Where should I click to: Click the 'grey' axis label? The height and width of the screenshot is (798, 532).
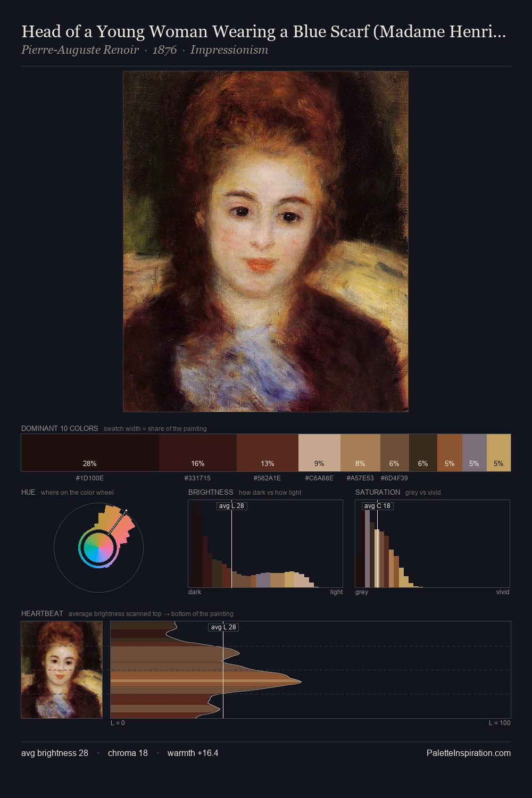[362, 592]
